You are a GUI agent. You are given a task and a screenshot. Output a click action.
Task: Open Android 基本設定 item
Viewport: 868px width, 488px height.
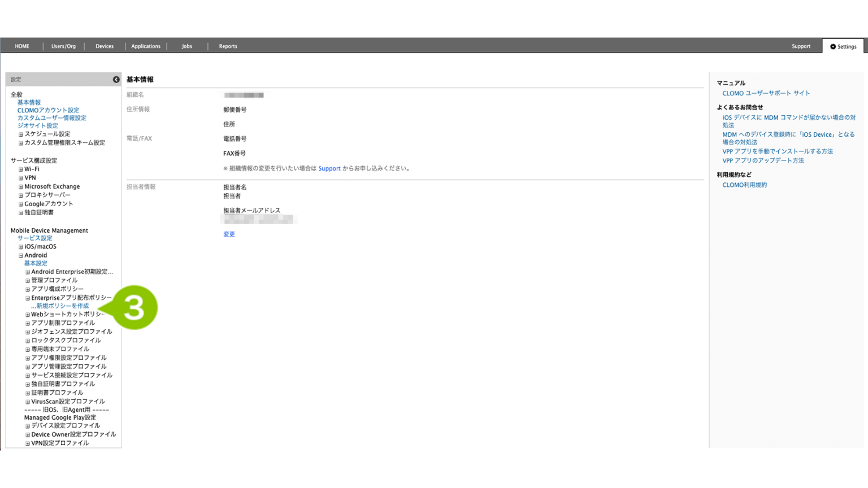coord(36,263)
